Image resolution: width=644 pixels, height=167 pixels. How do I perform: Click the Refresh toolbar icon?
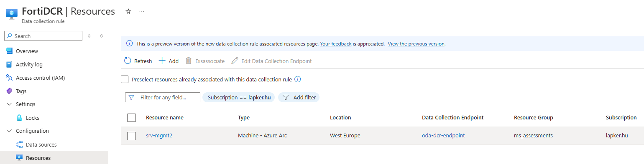coord(128,61)
